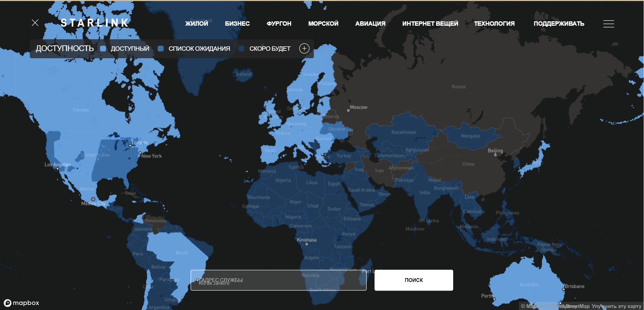Image resolution: width=644 pixels, height=310 pixels.
Task: Expand legend with the plus circle icon
Action: [x=304, y=49]
